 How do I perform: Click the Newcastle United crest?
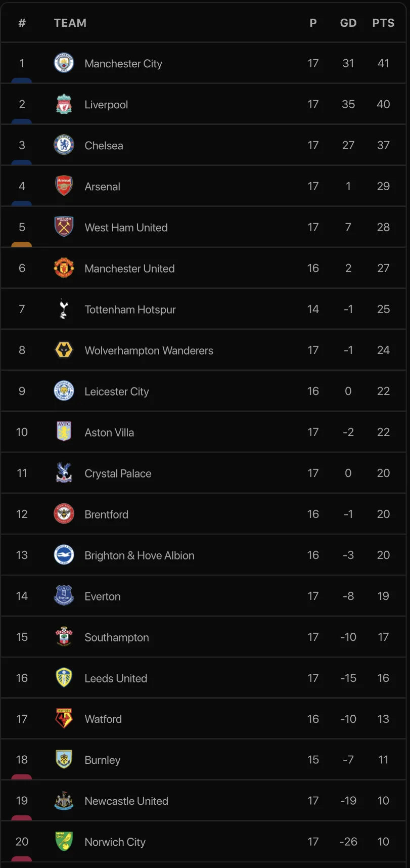point(64,801)
